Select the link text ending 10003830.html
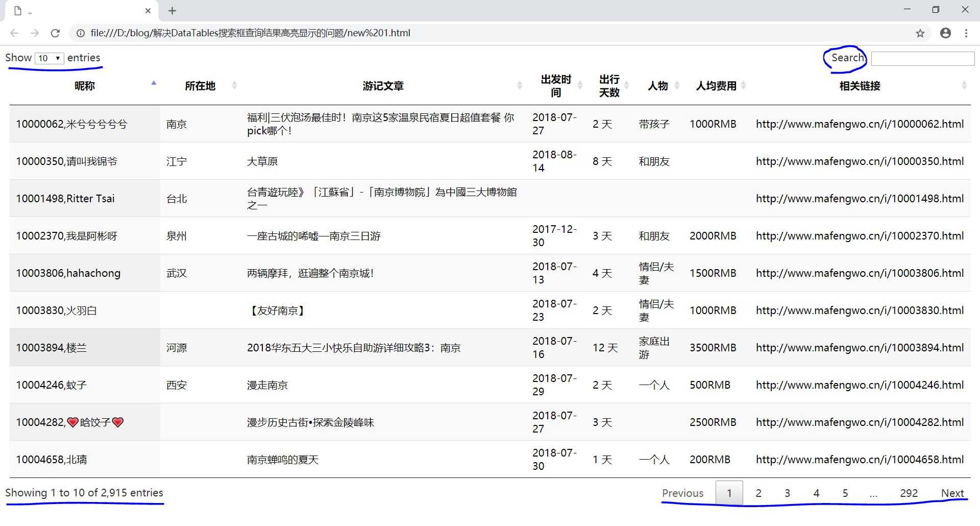Screen dimensions: 980x526 tap(860, 310)
